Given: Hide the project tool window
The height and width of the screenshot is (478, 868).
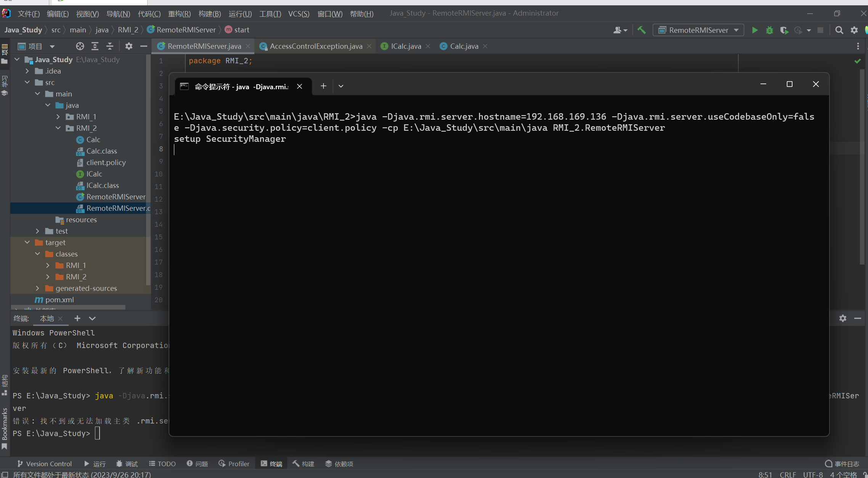Looking at the screenshot, I should coord(144,46).
